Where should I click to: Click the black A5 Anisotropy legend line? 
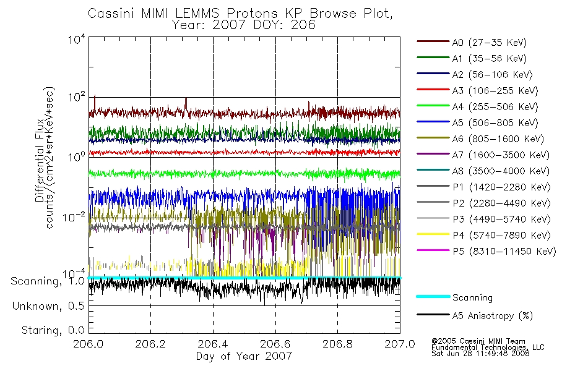click(433, 314)
